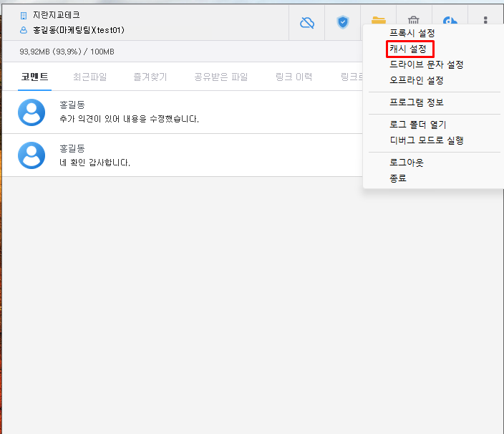Click the blue storage chart icon

point(450,21)
